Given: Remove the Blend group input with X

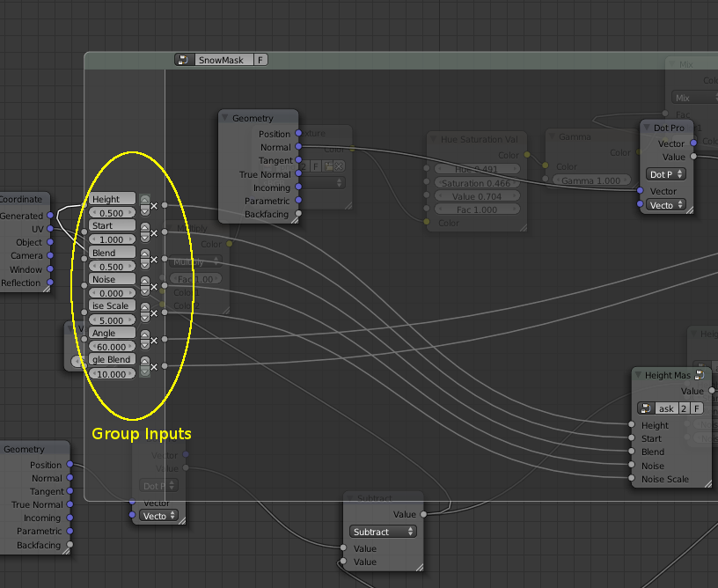Looking at the screenshot, I should 154,260.
